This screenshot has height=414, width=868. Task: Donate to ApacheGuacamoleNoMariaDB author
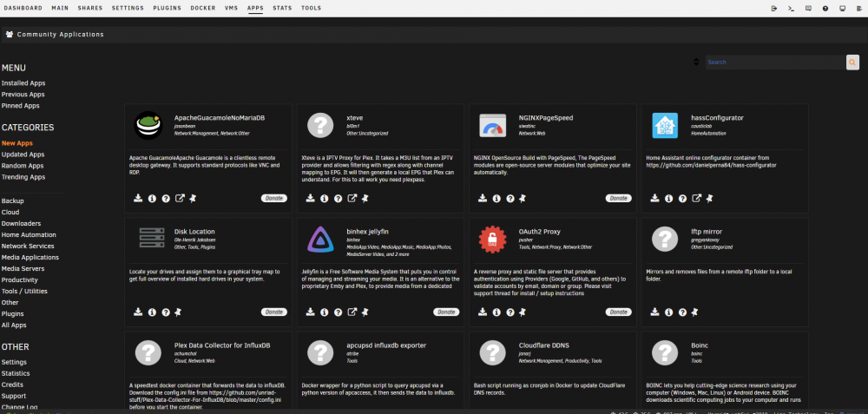(274, 198)
